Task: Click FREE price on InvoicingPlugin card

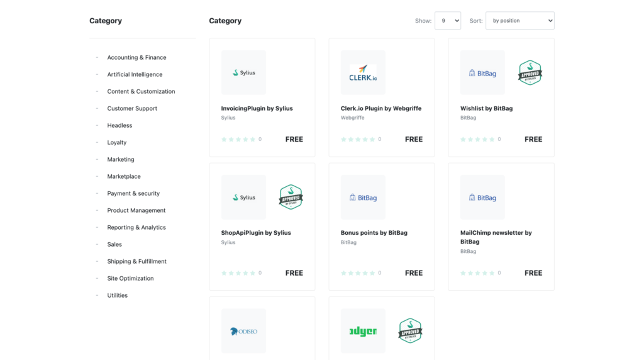Action: (x=294, y=139)
